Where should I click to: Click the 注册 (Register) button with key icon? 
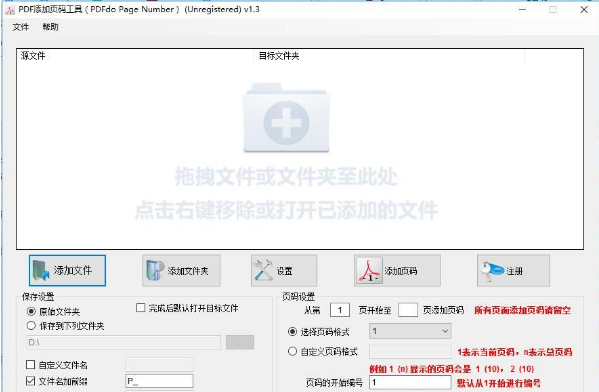click(513, 271)
